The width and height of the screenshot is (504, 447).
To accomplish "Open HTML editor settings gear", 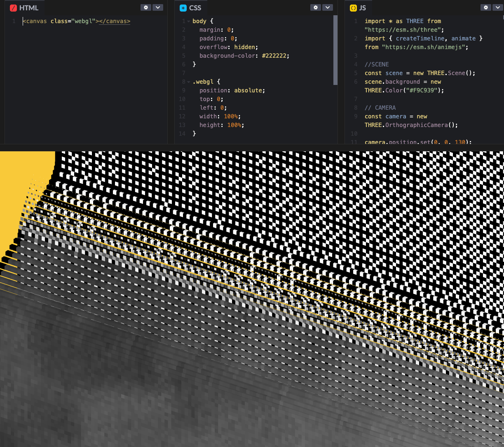I will [146, 7].
